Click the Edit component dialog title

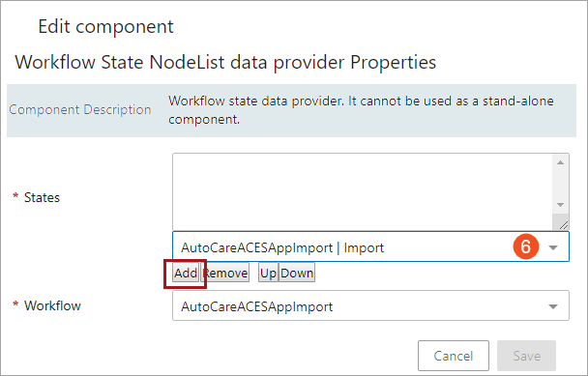[x=105, y=27]
